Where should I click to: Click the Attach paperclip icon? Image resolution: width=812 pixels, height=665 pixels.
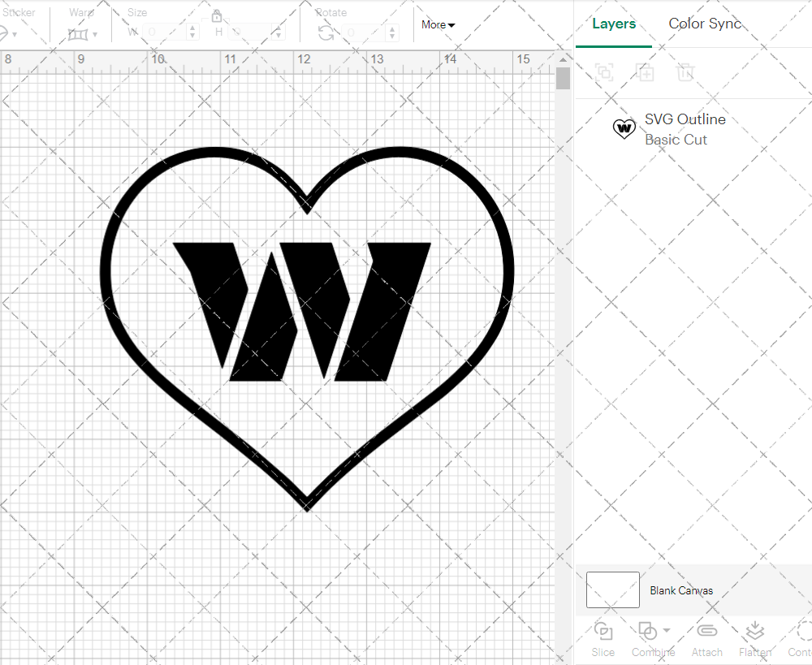706,632
